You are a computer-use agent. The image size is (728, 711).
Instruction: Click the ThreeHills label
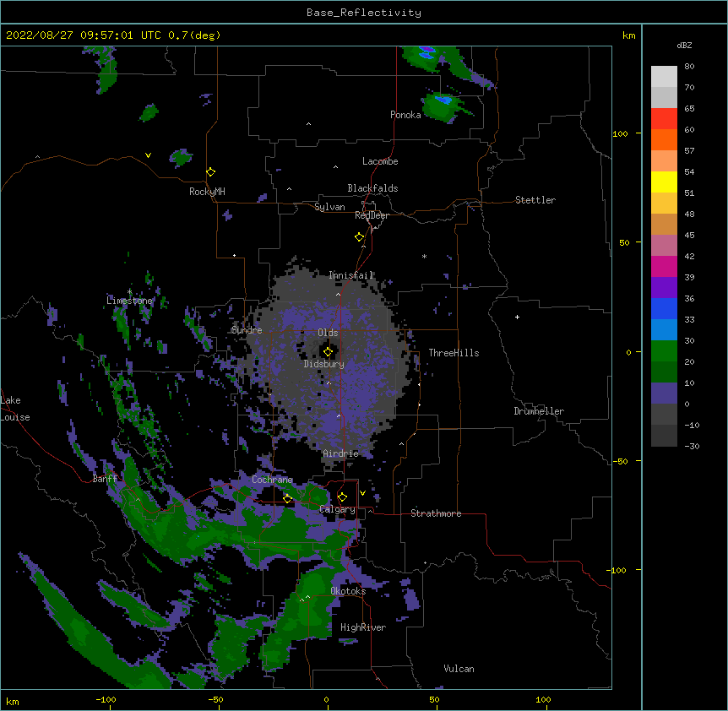(x=454, y=353)
